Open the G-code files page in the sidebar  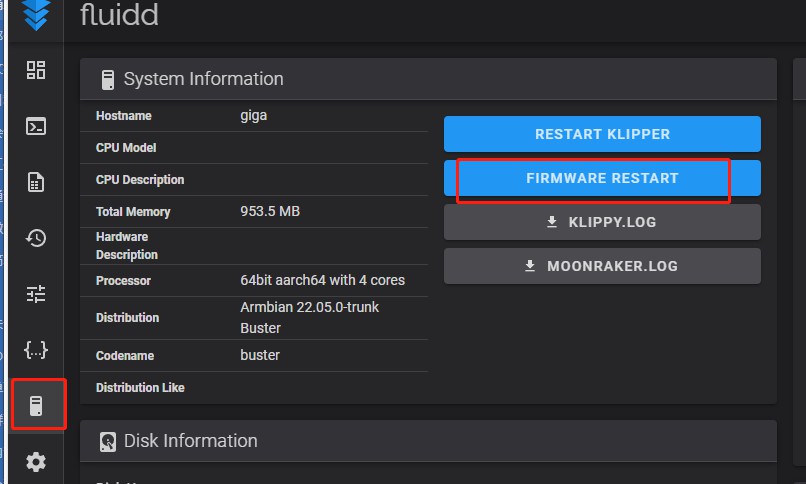[x=36, y=182]
